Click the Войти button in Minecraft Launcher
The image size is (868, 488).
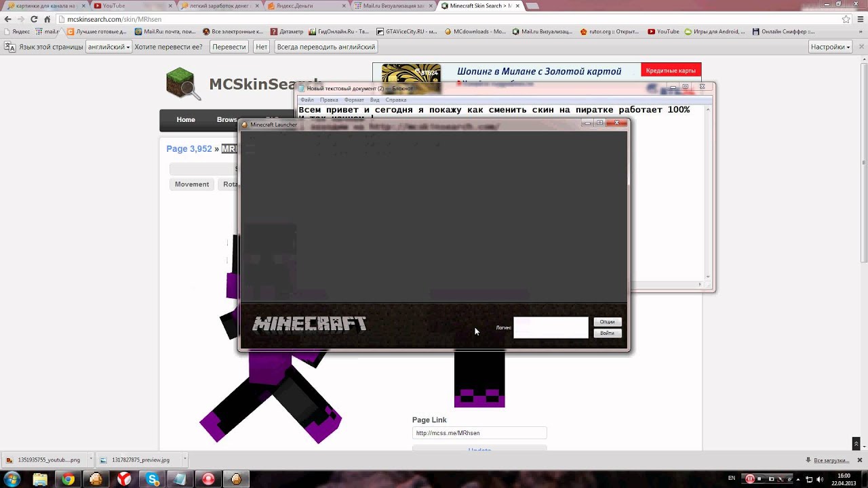pos(608,333)
